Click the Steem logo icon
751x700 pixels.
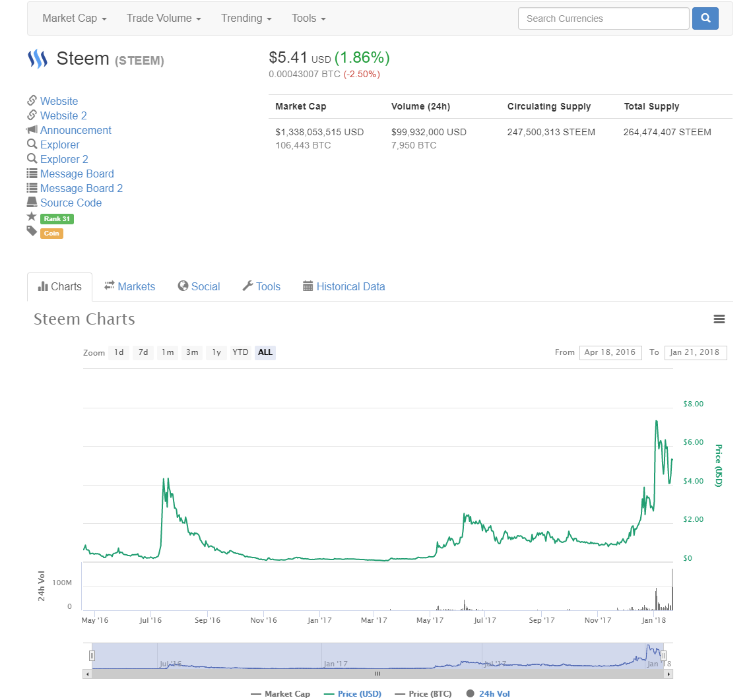[38, 59]
